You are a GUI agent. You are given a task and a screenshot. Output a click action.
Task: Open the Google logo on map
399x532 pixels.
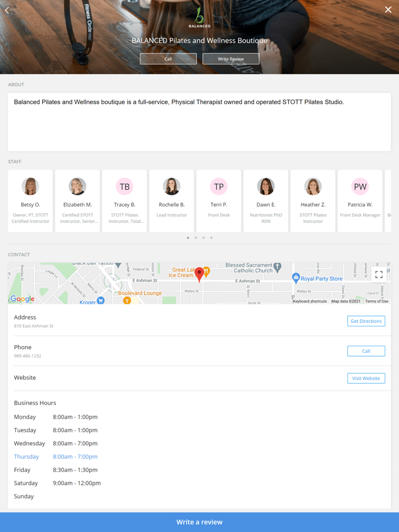click(22, 299)
